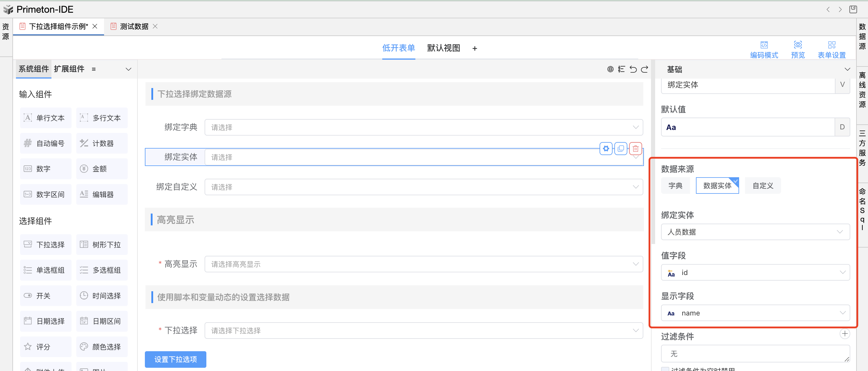Click the 默认值 input field
868x371 pixels.
click(747, 127)
